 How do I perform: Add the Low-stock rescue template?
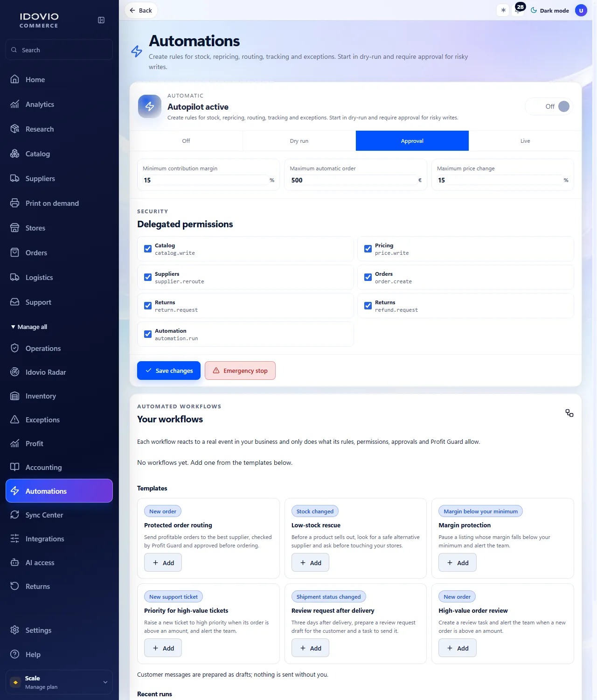click(310, 563)
